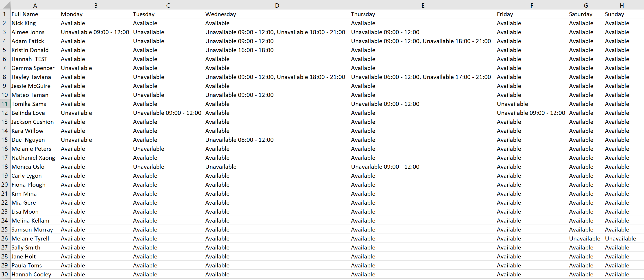
Task: Select column H header
Action: coord(622,5)
